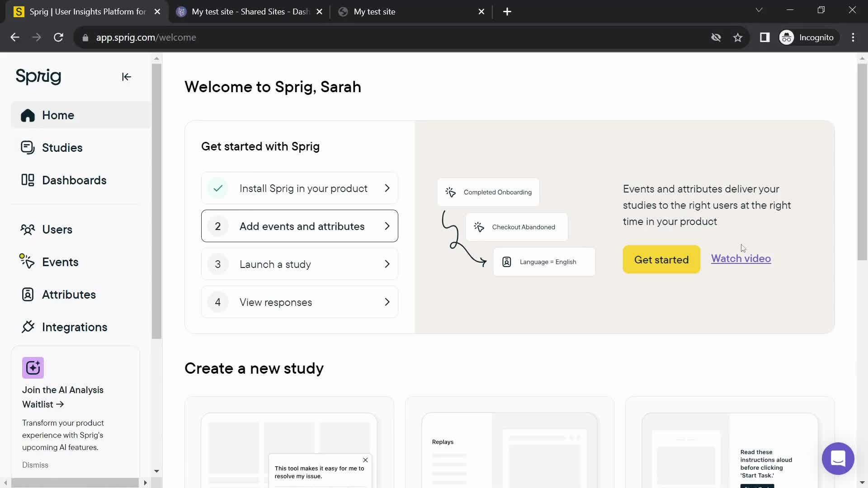
Task: Reload the current page
Action: tap(58, 38)
